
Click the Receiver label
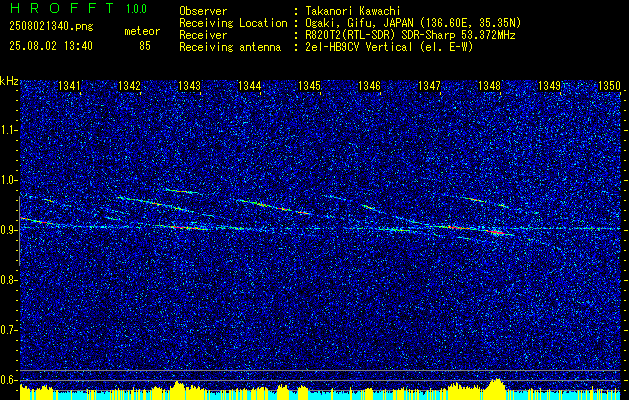203,35
